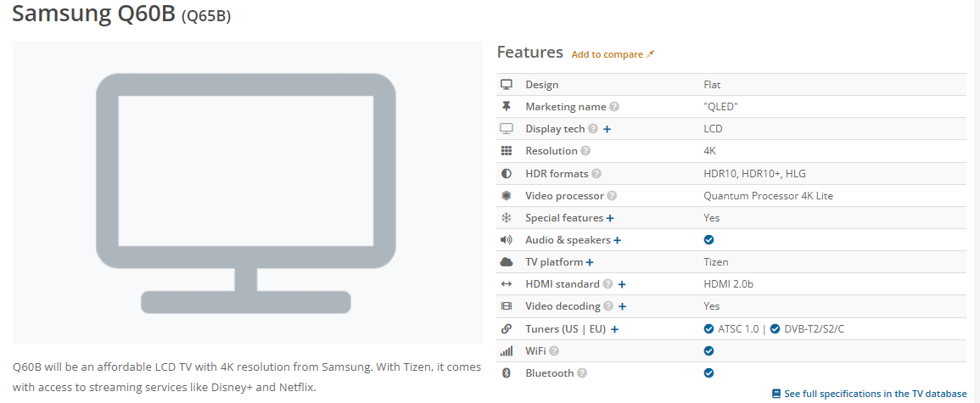Open help tooltip for Marketing name
Viewport: 980px width, 403px height.
click(x=614, y=107)
